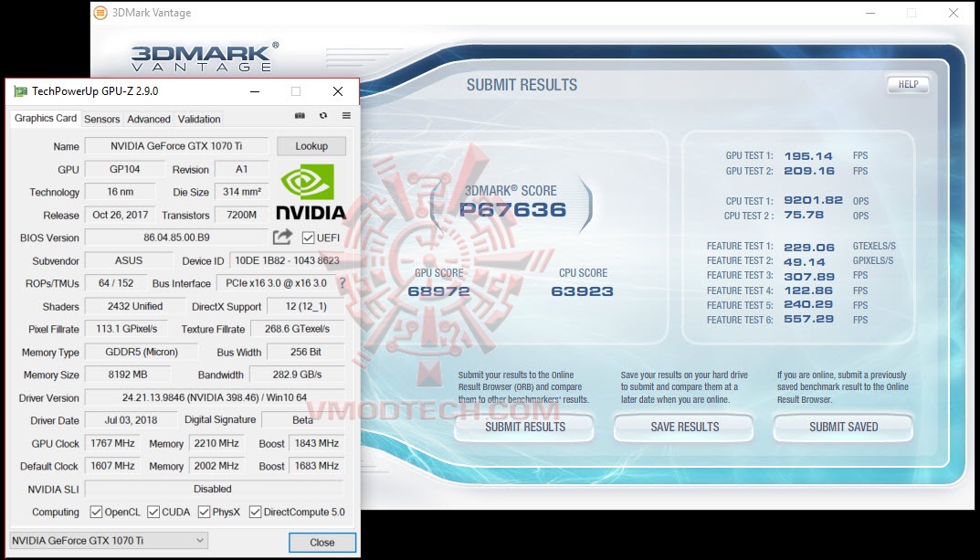
Task: Click the 3DMark score P67636
Action: [512, 209]
